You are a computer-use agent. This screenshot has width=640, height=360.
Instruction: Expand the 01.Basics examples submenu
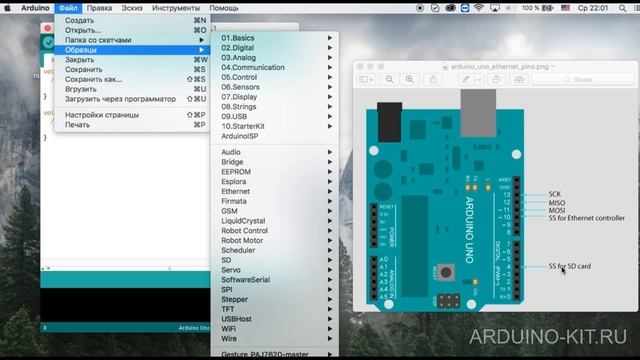pyautogui.click(x=275, y=38)
